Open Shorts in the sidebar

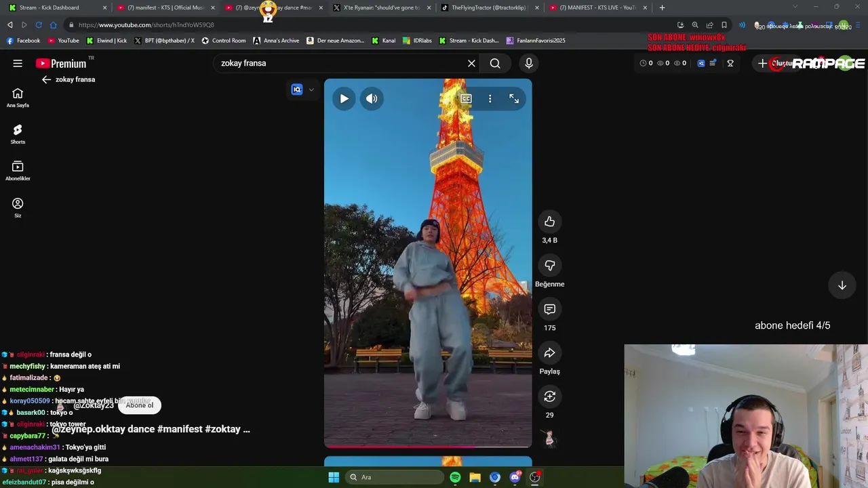pos(18,134)
